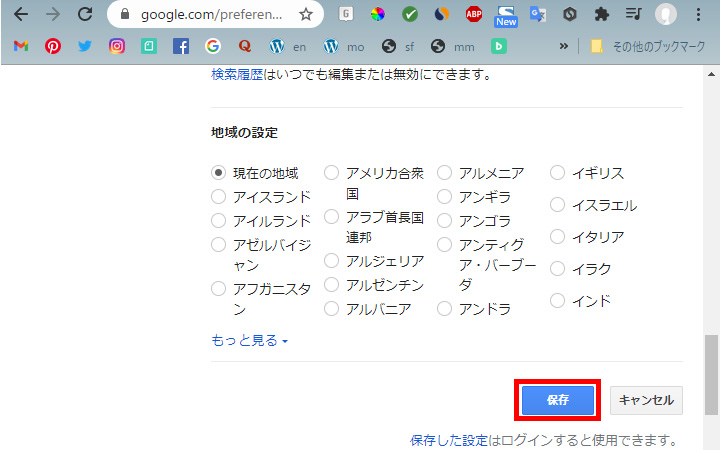
Task: Open the 検索履歴 link
Action: tap(237, 74)
